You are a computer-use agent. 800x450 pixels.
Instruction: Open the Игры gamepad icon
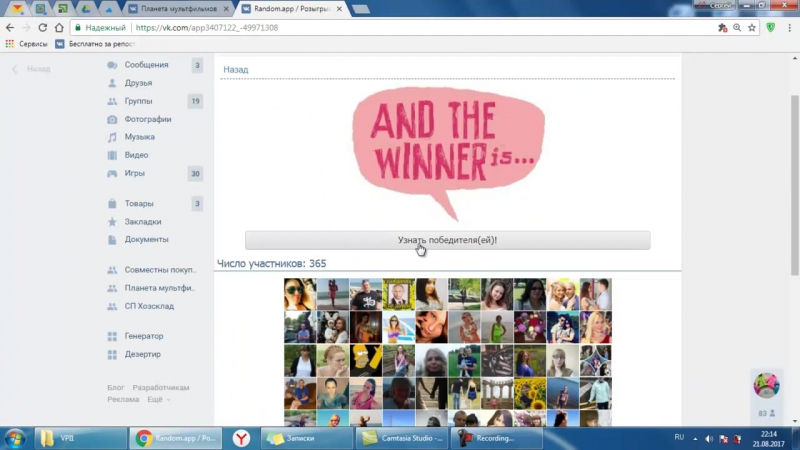click(113, 173)
